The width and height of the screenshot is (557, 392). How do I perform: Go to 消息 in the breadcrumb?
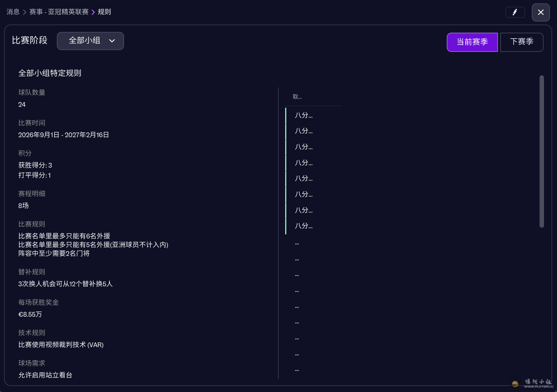pyautogui.click(x=13, y=12)
